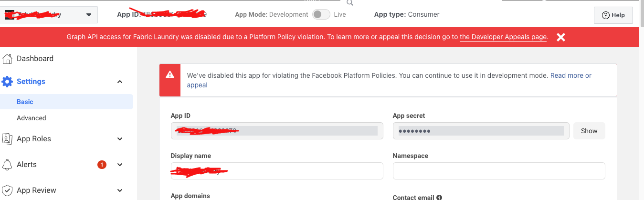Click the Namespace field label
This screenshot has width=644, height=200.
(411, 156)
